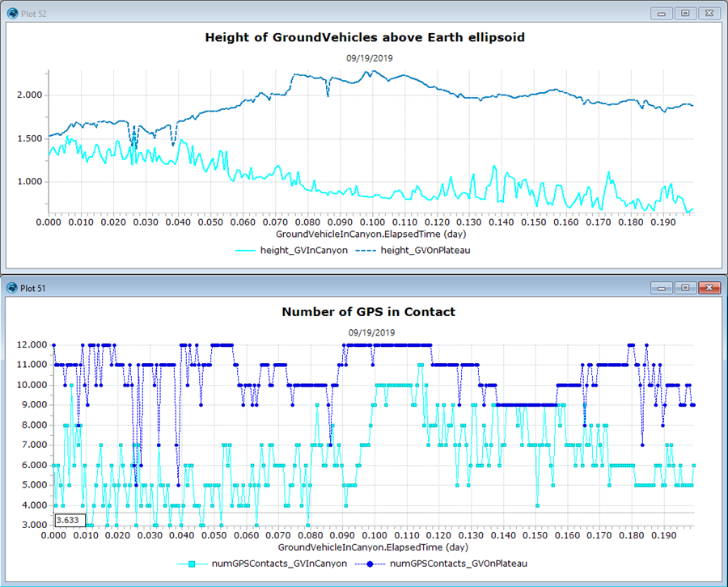Click the numGPSContacts_GVOnPlateau legend entry

point(441,564)
